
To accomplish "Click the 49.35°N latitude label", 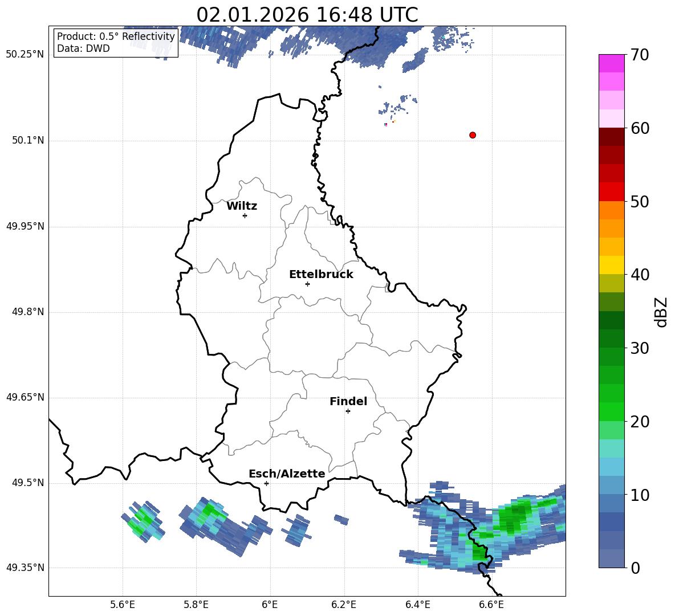I will coord(25,568).
